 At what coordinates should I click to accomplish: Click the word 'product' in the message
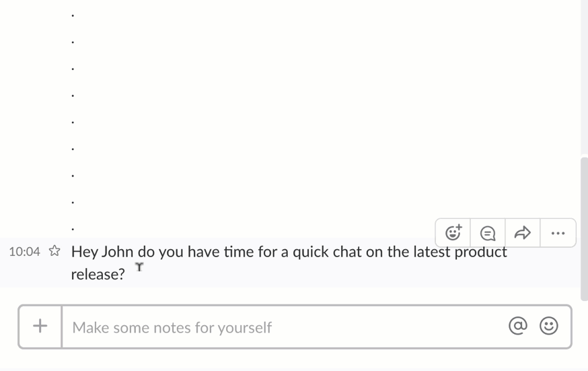click(x=481, y=252)
